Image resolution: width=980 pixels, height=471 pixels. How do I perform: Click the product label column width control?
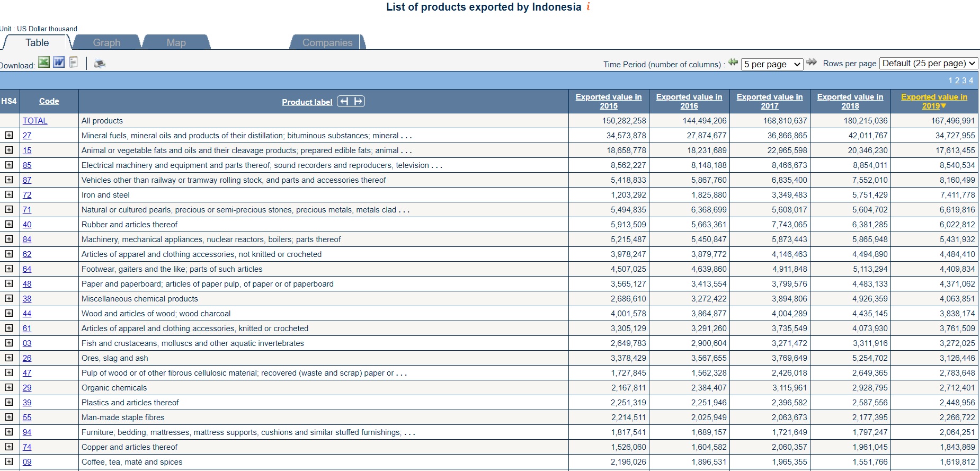pyautogui.click(x=351, y=101)
